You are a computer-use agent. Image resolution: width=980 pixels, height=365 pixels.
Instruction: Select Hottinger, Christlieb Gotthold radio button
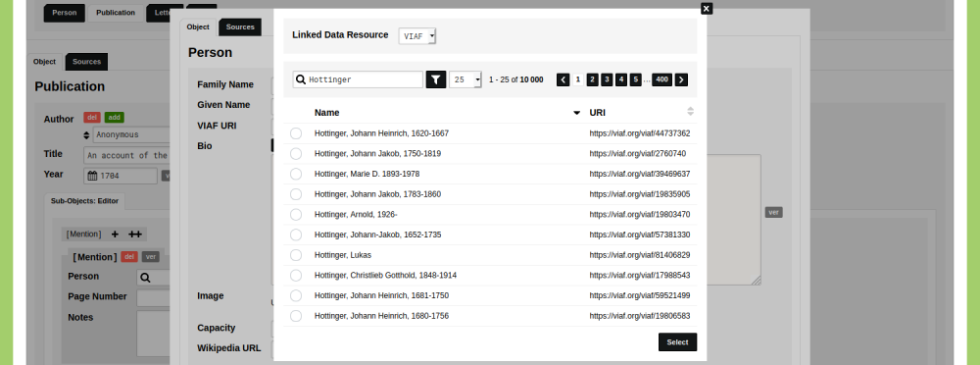point(296,276)
